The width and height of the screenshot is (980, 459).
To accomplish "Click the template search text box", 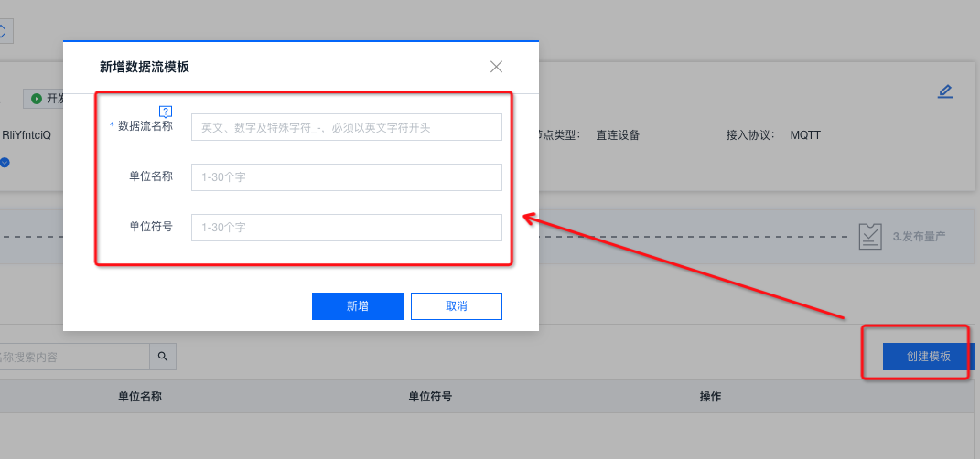I will point(73,357).
